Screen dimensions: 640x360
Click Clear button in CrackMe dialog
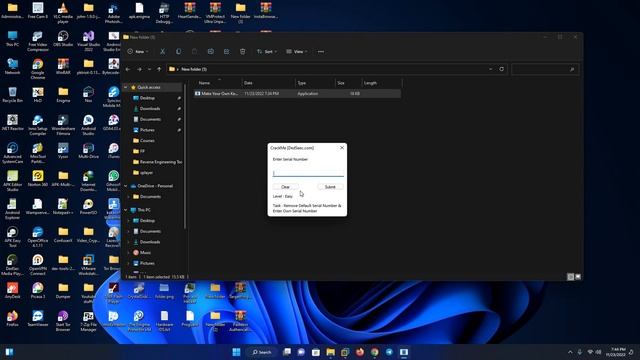tap(285, 187)
